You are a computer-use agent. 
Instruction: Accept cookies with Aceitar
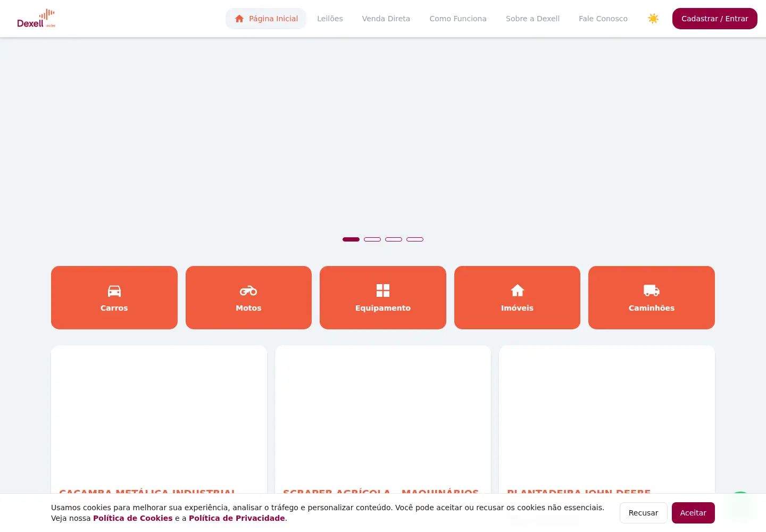693,513
